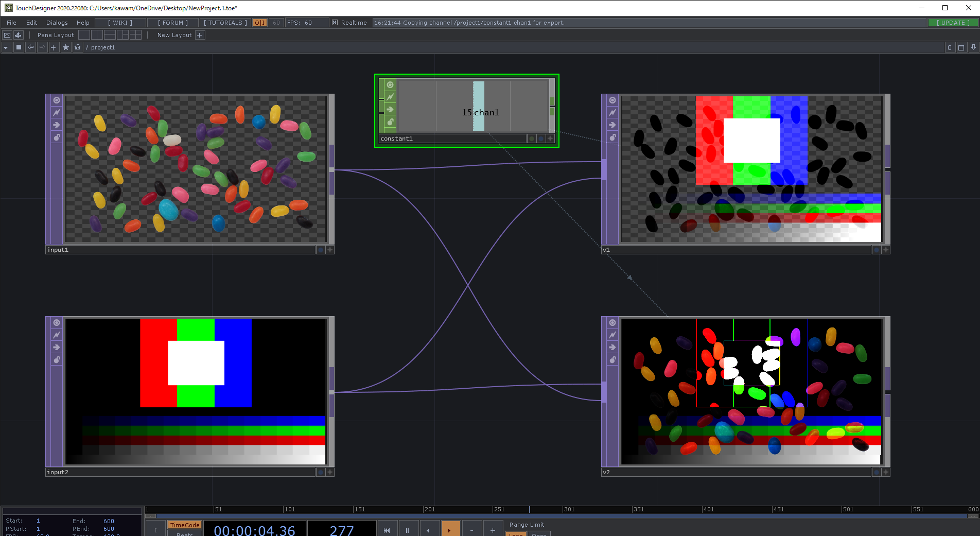Click frame 401 on timeline ruler

[709, 509]
